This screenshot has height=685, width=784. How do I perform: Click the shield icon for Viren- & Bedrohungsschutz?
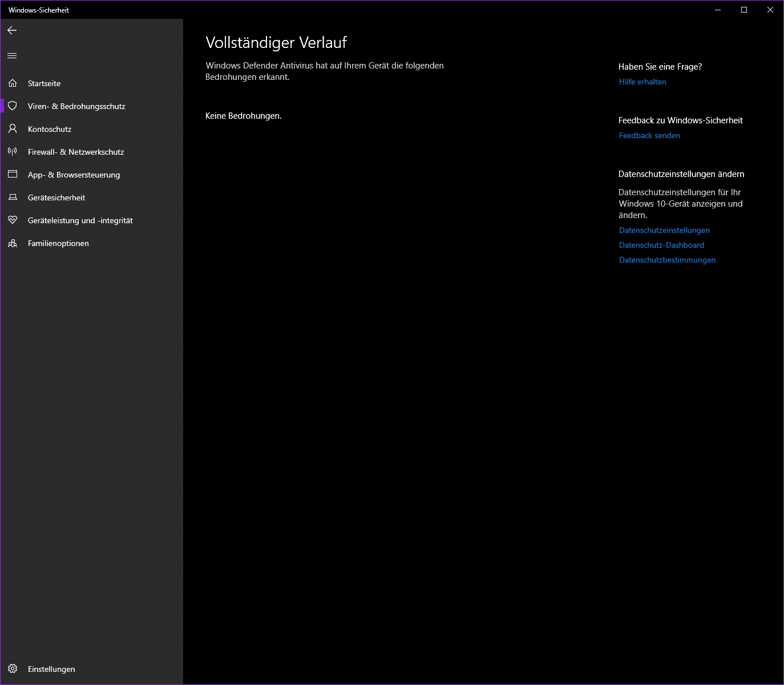13,106
